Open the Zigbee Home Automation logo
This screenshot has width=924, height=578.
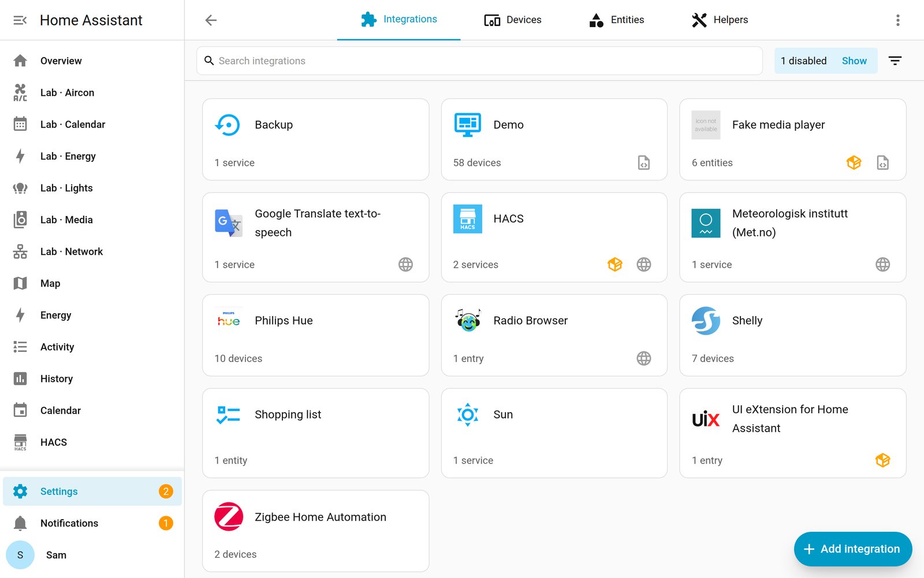(x=228, y=517)
